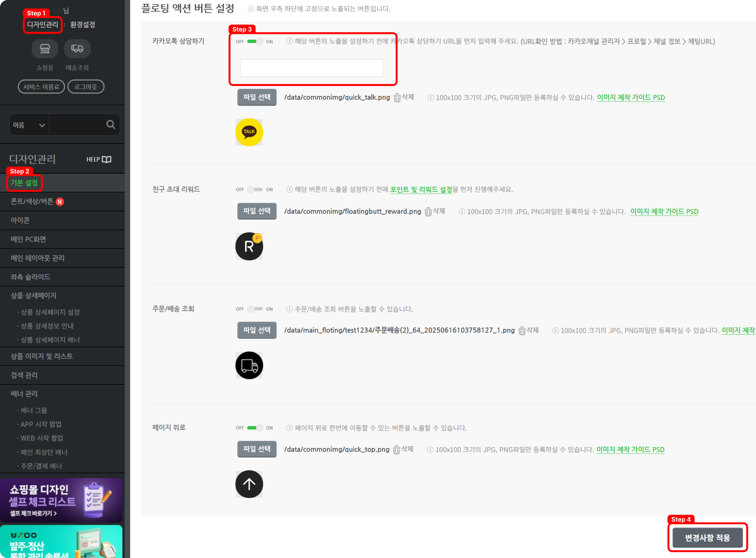756x558 pixels.
Task: Click 파일 선택 for 친구 초대 리워드
Action: click(257, 211)
